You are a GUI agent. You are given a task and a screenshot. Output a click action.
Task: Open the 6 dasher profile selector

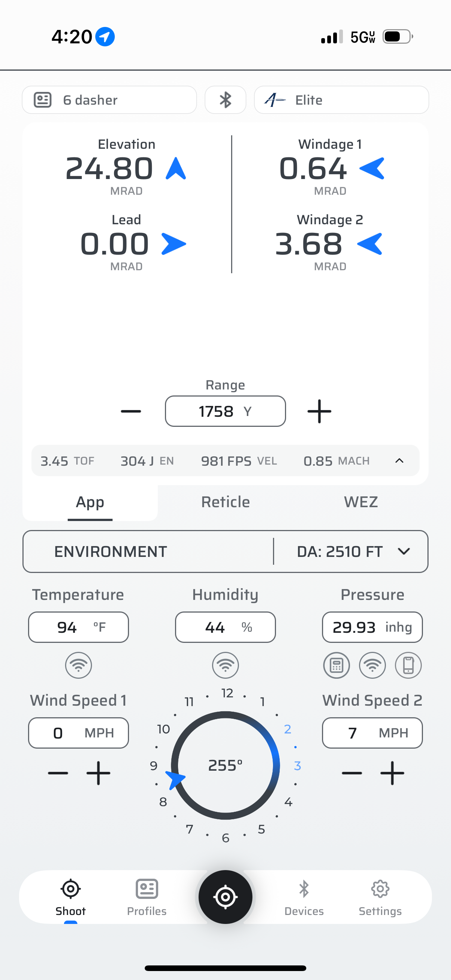[109, 100]
